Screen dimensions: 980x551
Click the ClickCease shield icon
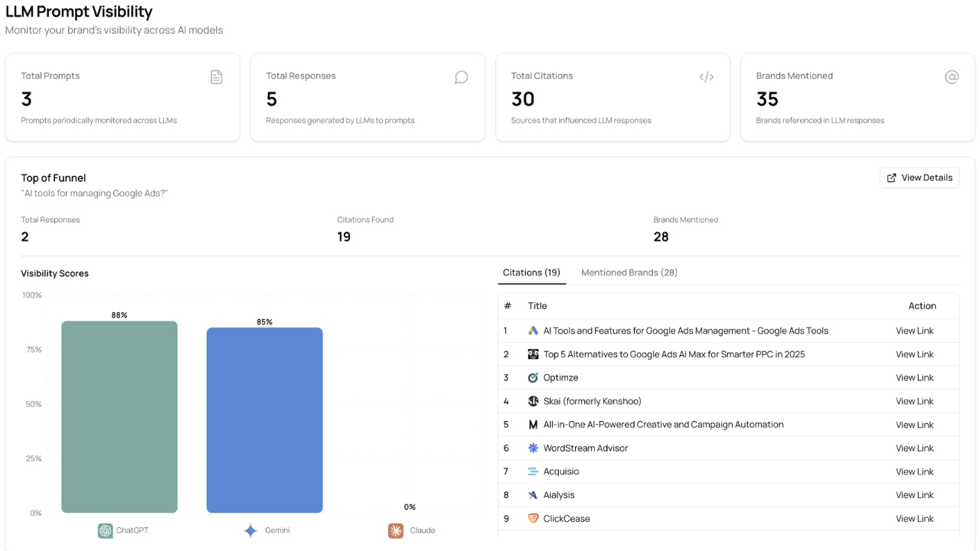pyautogui.click(x=533, y=519)
